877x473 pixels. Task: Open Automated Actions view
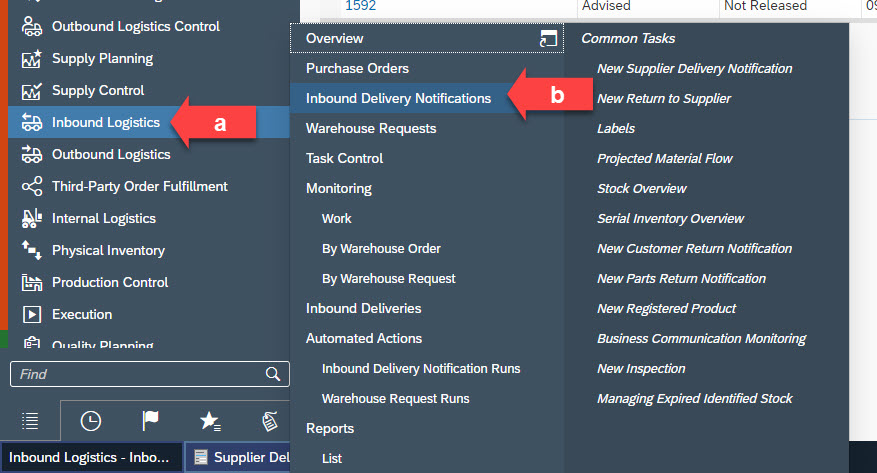[x=364, y=338]
